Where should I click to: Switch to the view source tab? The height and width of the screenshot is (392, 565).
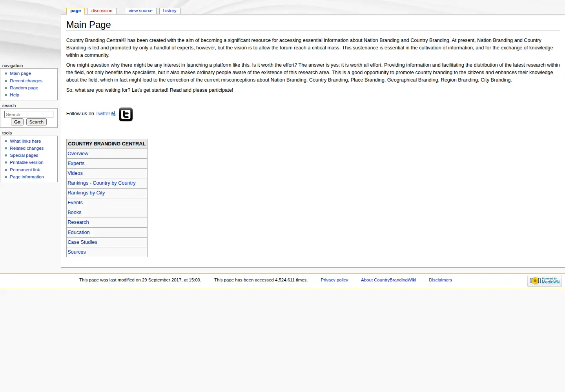click(140, 11)
